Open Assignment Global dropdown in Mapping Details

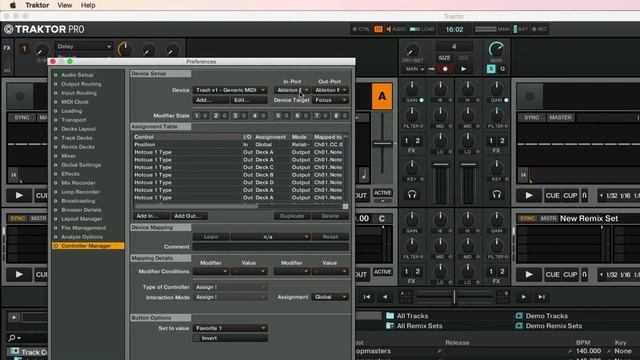click(330, 297)
